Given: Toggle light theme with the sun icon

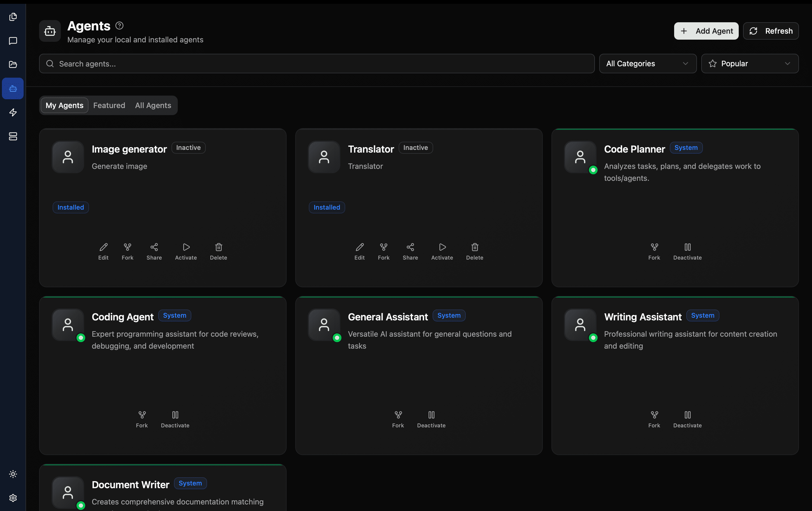Looking at the screenshot, I should 13,474.
